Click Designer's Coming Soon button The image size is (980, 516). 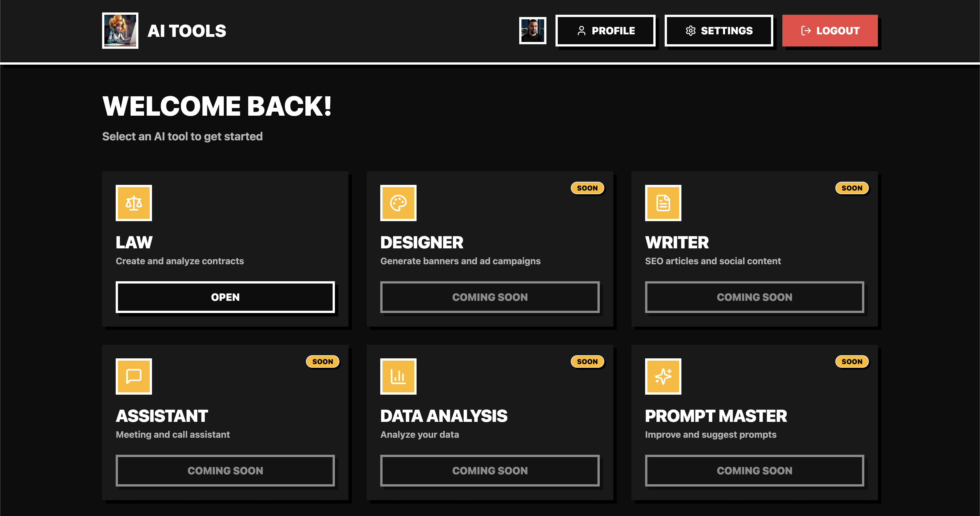click(x=490, y=297)
